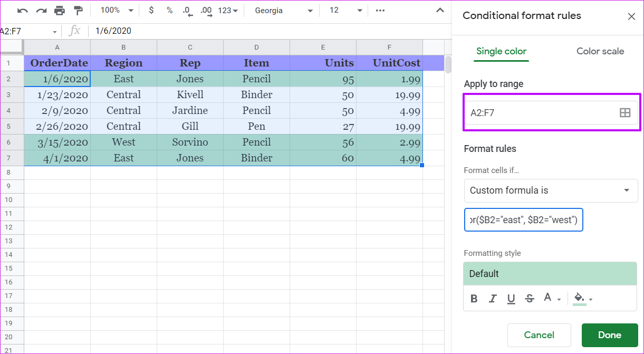Click the undo arrow icon

click(22, 11)
